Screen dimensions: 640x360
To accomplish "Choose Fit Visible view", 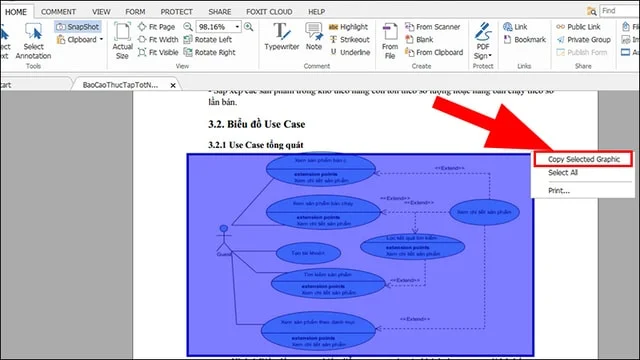I will [x=158, y=52].
